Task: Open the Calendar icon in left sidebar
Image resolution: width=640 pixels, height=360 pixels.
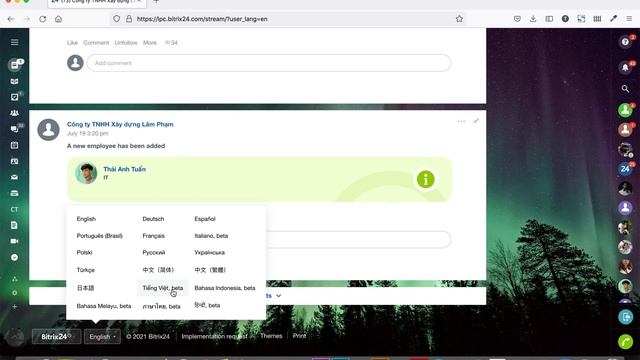Action: pos(15,145)
